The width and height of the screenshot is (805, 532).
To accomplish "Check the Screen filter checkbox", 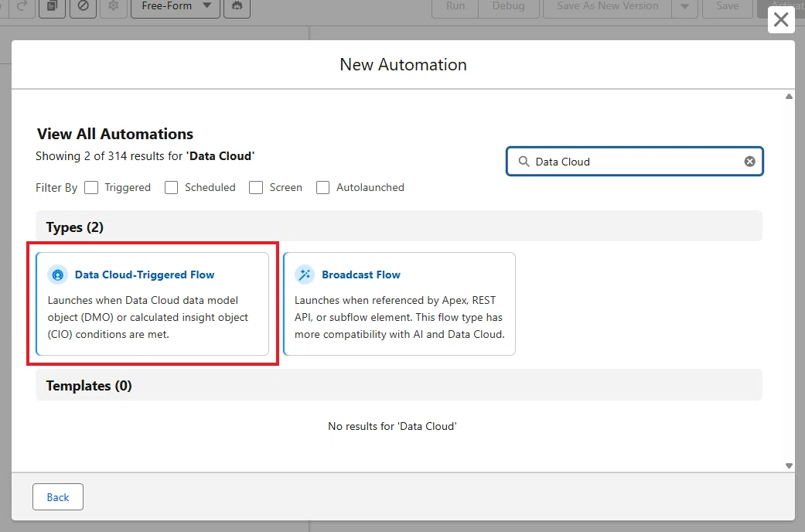I will (x=256, y=187).
